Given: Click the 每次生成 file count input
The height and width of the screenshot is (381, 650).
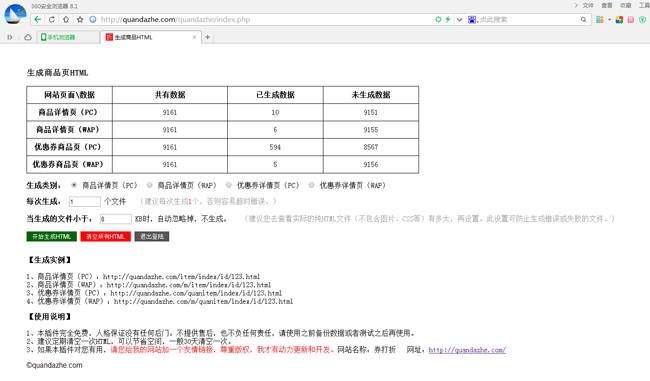Looking at the screenshot, I should [x=85, y=201].
